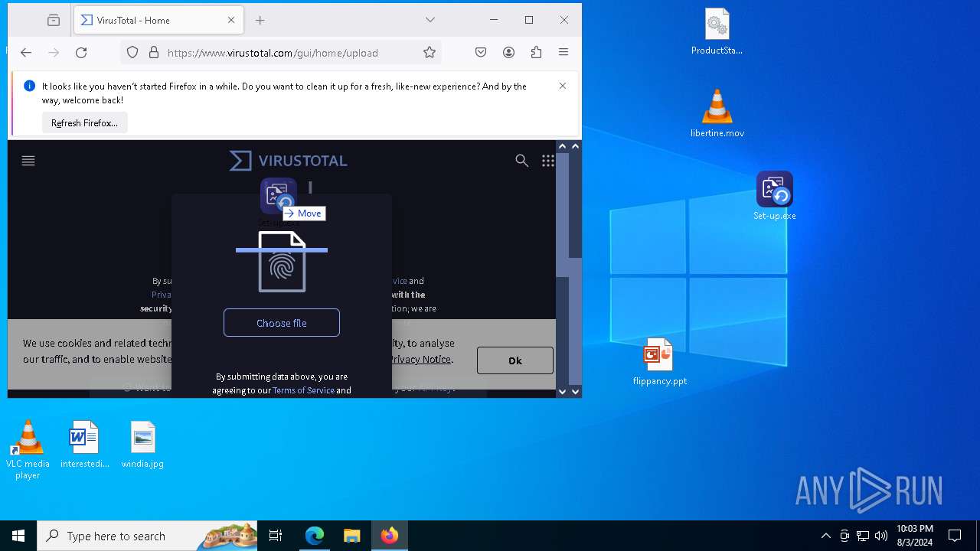Image resolution: width=980 pixels, height=551 pixels.
Task: Show hidden system tray icons
Action: 825,536
